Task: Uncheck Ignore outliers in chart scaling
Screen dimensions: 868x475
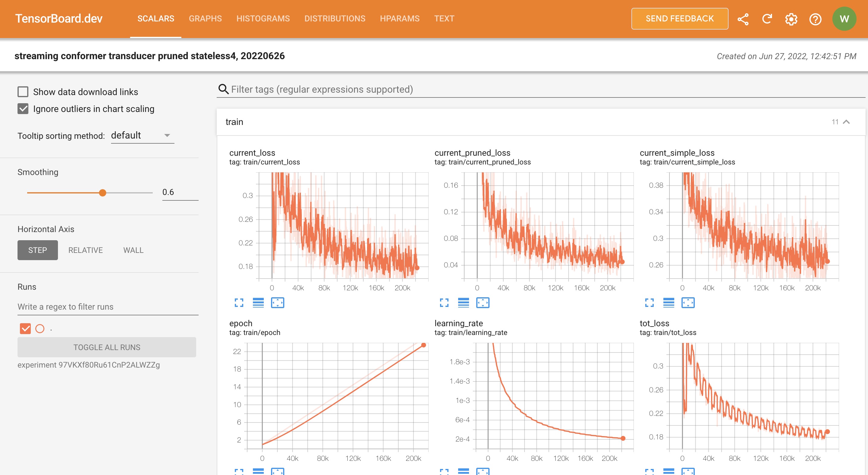Action: pos(23,108)
